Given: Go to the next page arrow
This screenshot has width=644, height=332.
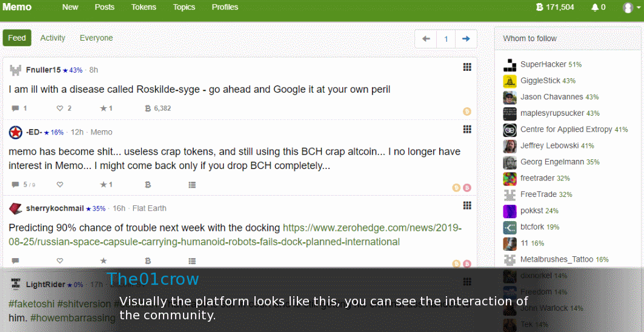Looking at the screenshot, I should click(466, 39).
